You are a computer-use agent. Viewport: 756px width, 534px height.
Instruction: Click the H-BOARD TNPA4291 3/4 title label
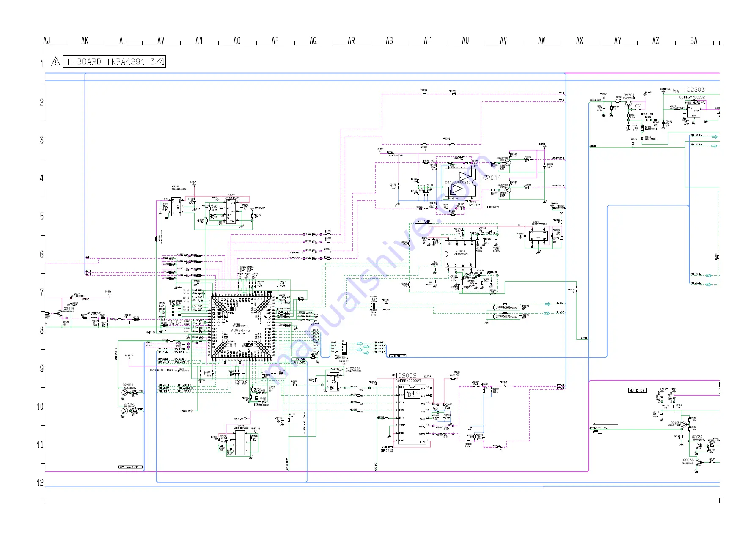114,62
